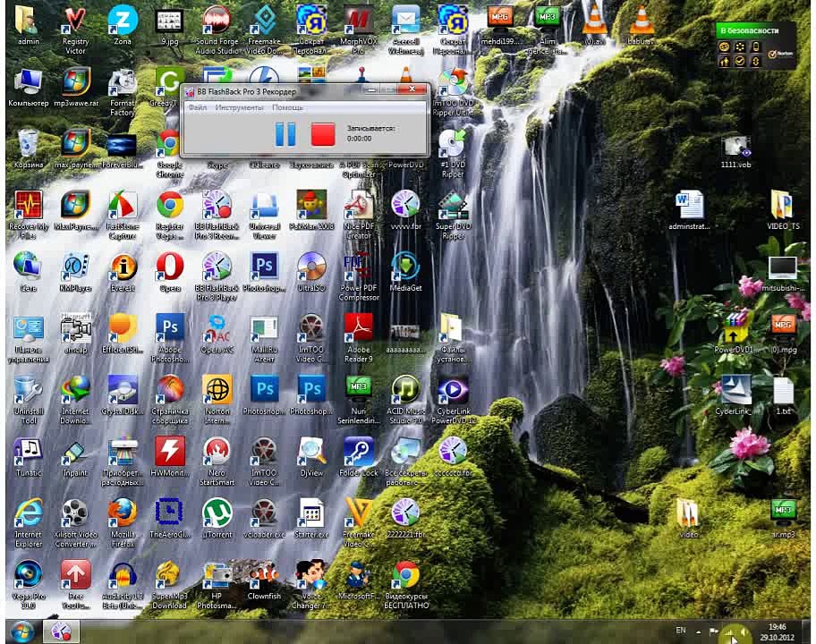Select the Nice PDF Creator icon
This screenshot has width=816, height=644.
pos(359,216)
